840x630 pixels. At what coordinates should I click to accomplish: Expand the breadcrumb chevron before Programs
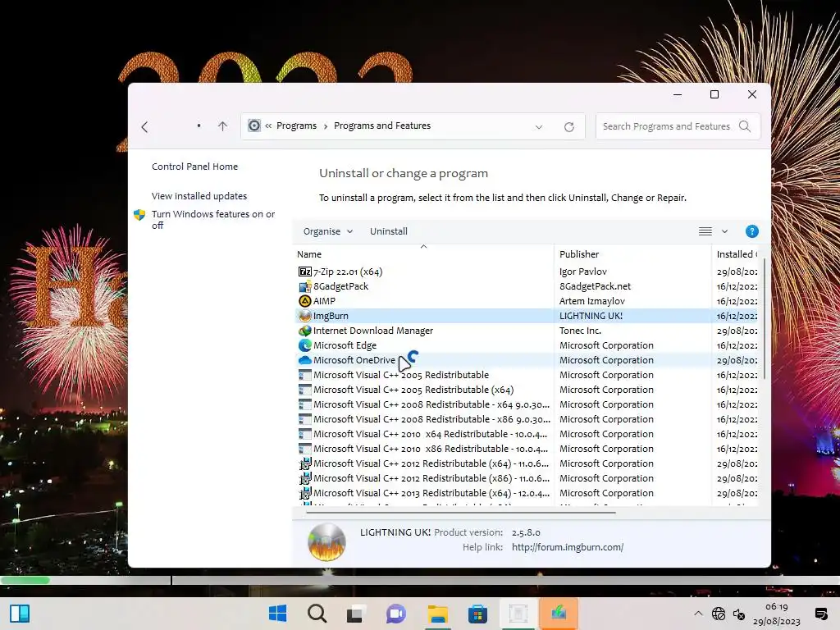click(268, 126)
